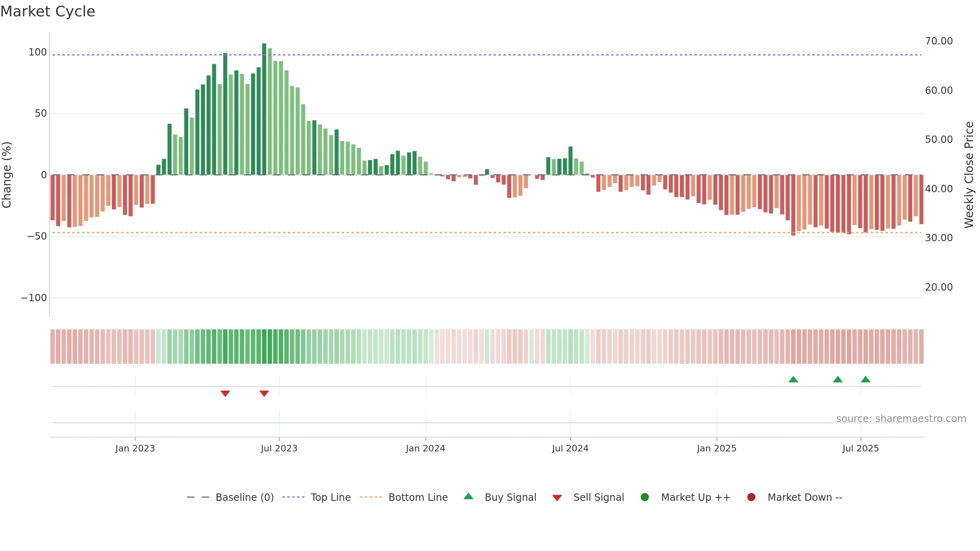Image resolution: width=980 pixels, height=551 pixels.
Task: Click the orange dotted bottom line
Action: (487, 233)
